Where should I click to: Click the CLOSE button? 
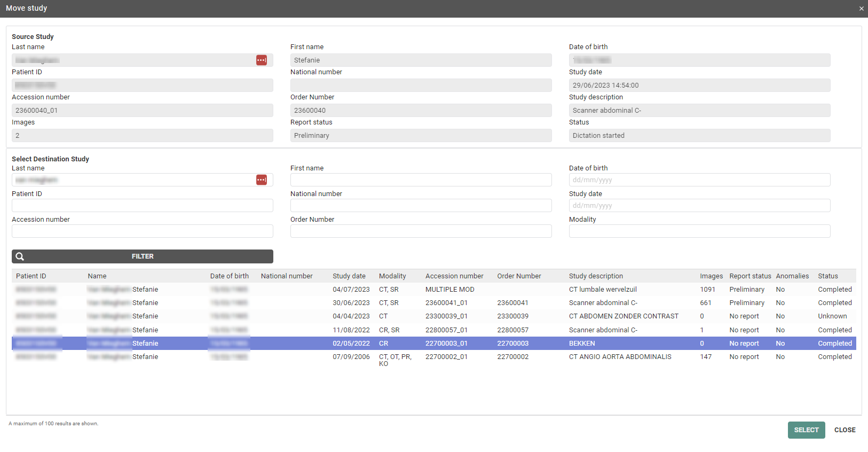(x=845, y=430)
